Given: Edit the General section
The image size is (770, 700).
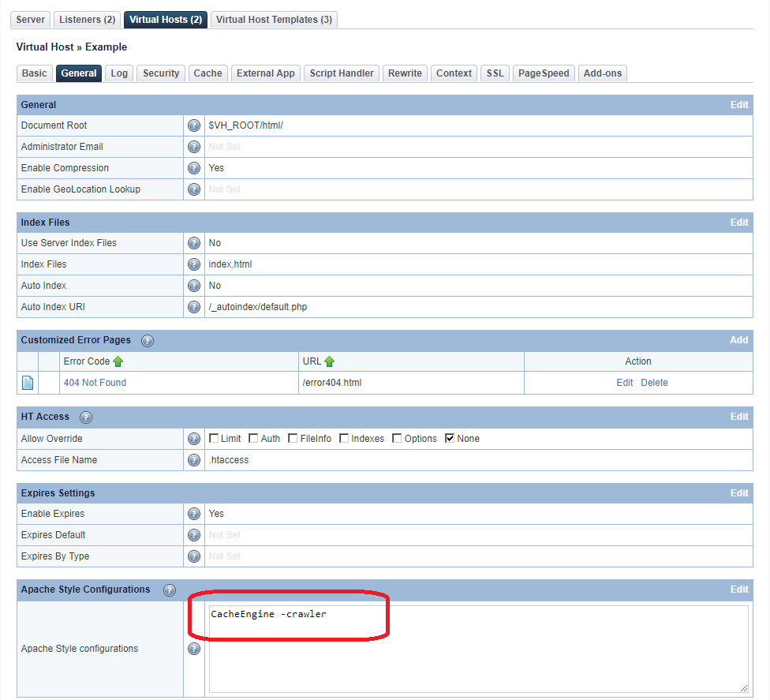Looking at the screenshot, I should (x=739, y=105).
